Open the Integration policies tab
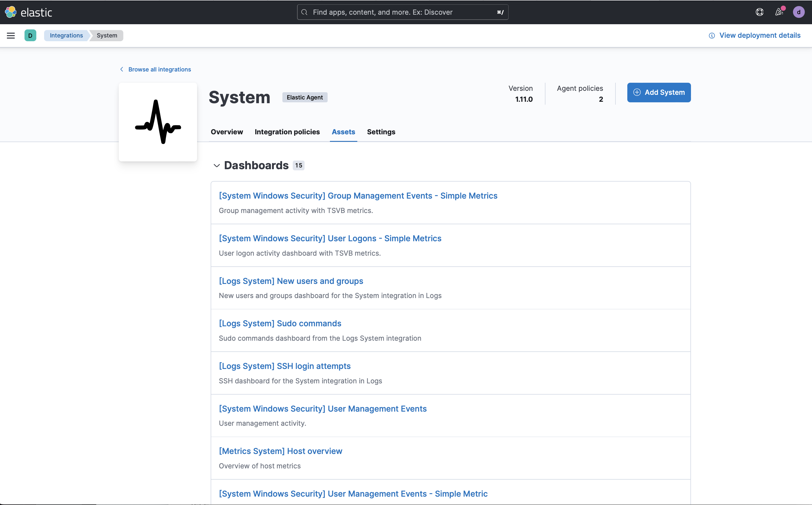Image resolution: width=812 pixels, height=505 pixels. (287, 132)
